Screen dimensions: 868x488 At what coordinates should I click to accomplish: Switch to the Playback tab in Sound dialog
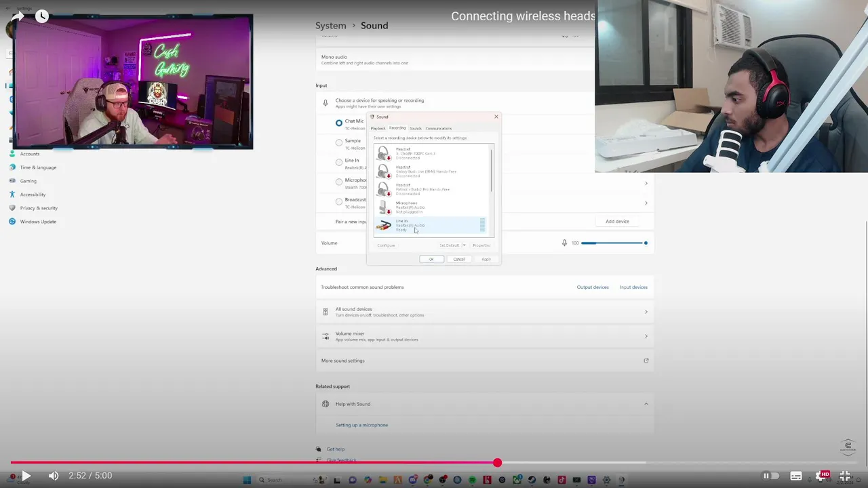coord(378,128)
